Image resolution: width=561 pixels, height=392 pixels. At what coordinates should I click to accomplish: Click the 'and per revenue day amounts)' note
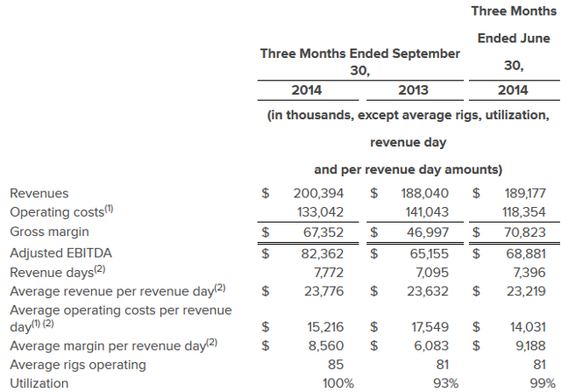408,169
